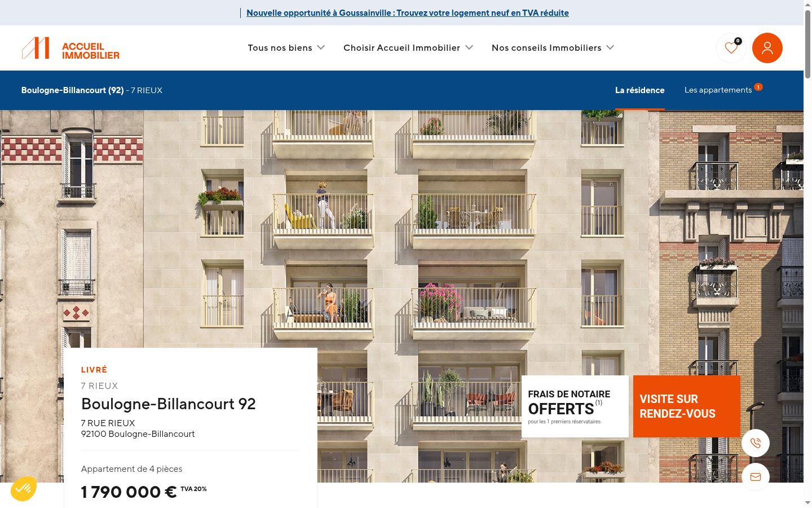Image resolution: width=812 pixels, height=508 pixels.
Task: Open Tous nos biens menu
Action: pyautogui.click(x=280, y=48)
